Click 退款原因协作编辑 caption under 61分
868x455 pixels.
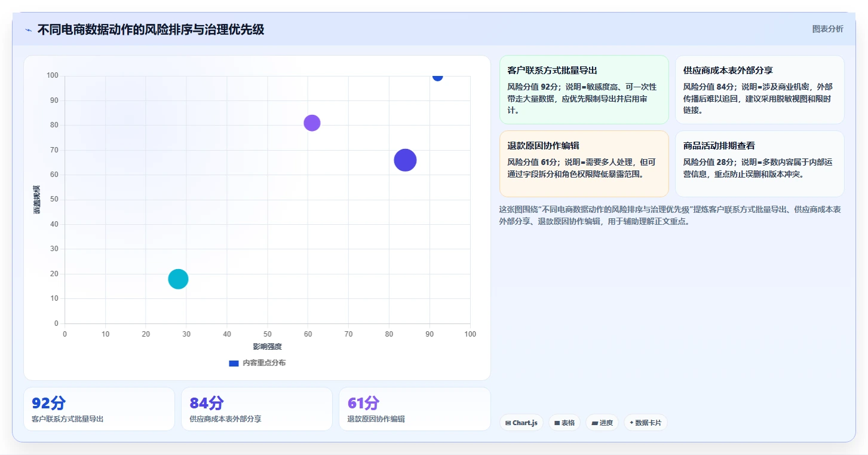[x=376, y=419]
